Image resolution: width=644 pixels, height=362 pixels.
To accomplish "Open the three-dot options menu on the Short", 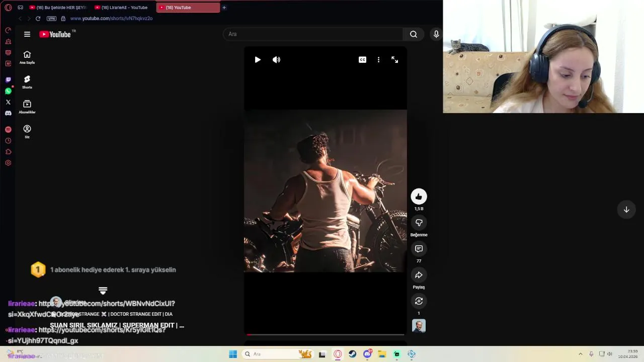I will point(378,60).
